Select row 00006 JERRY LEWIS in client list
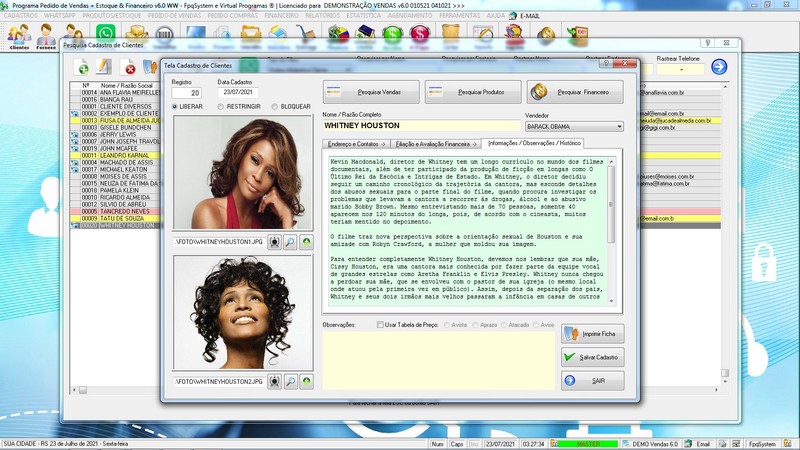Screen dimensions: 800x450 coord(115,134)
